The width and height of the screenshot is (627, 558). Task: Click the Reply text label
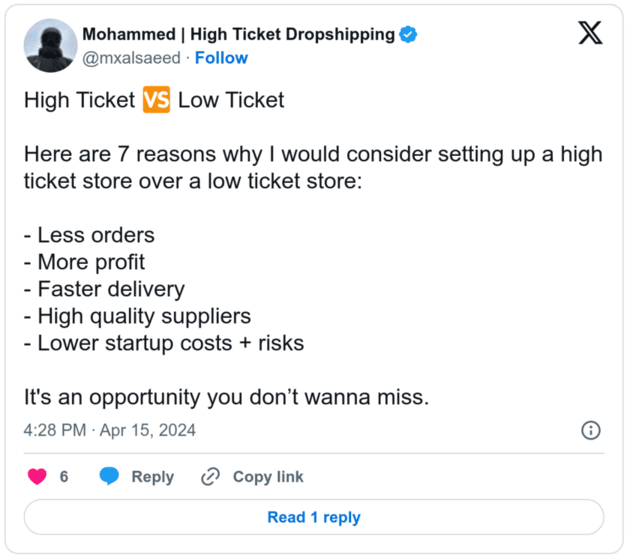click(152, 477)
